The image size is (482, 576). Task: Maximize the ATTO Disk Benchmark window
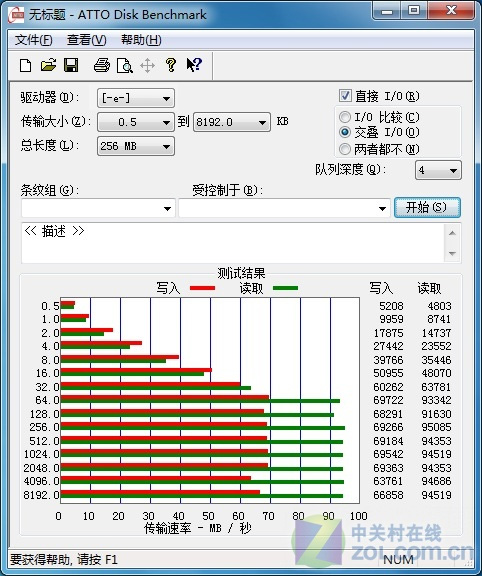414,10
